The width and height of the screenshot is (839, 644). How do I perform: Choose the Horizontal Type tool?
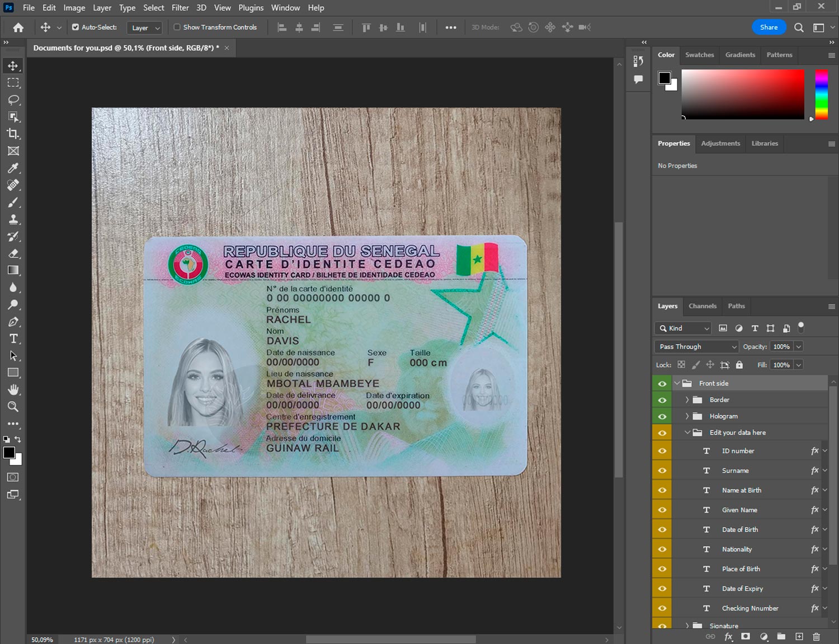pyautogui.click(x=13, y=339)
